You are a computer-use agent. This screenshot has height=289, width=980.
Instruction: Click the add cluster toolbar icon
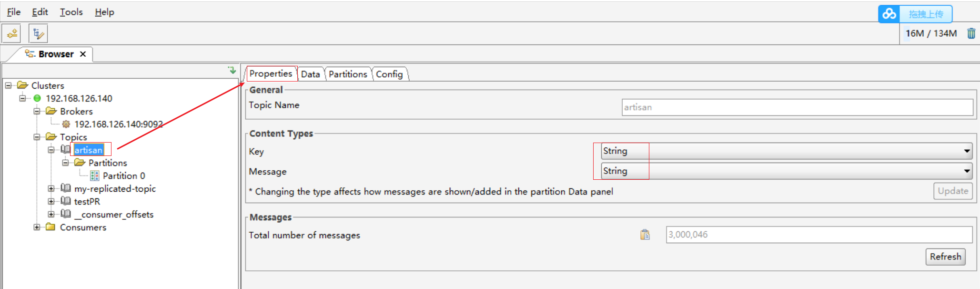(x=12, y=33)
